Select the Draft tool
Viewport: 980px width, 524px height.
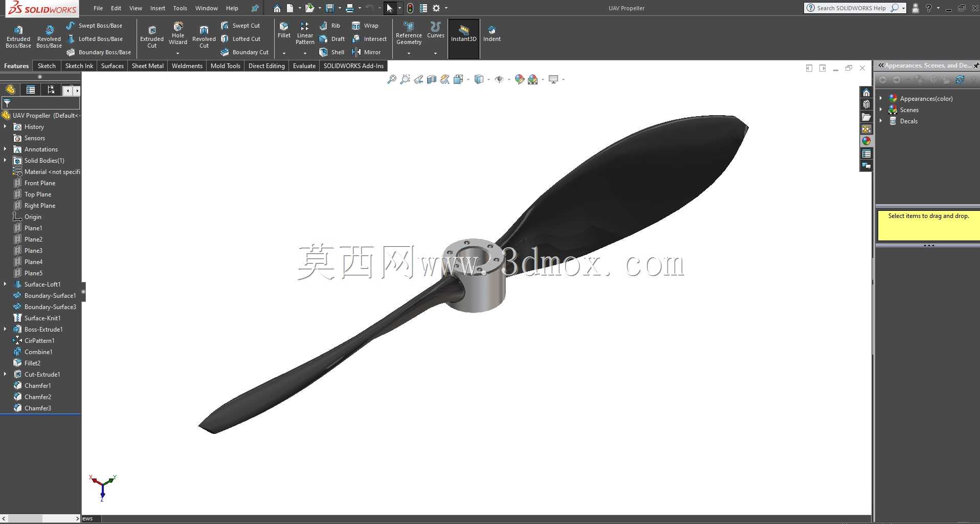coord(332,39)
